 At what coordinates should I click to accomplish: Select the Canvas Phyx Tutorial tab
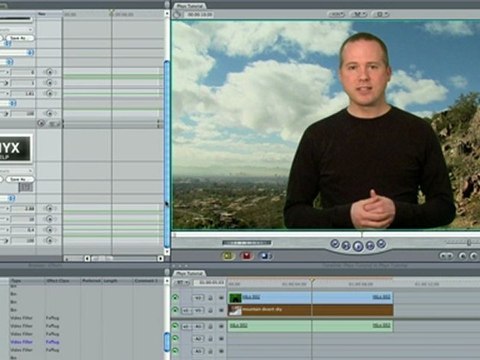click(x=190, y=6)
